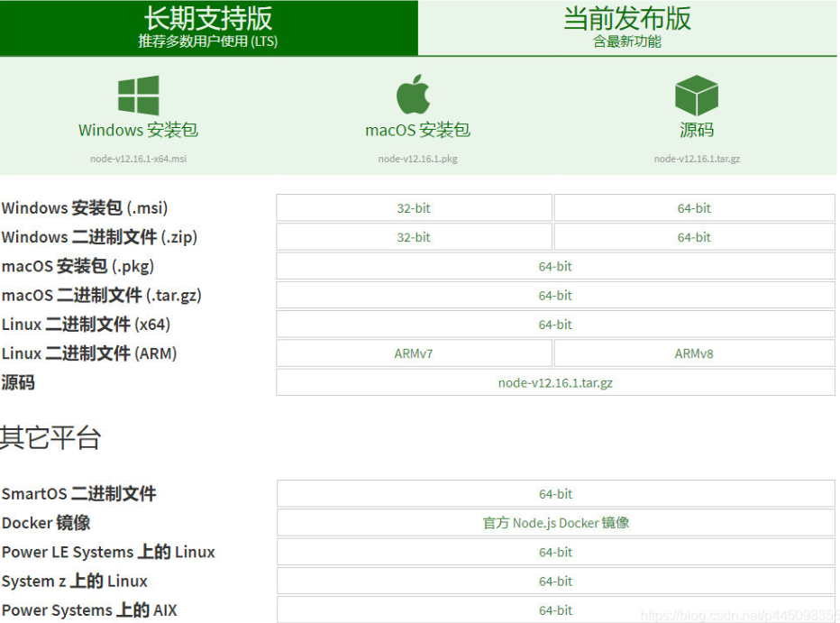Download Linux ARMv7 binary

point(414,353)
